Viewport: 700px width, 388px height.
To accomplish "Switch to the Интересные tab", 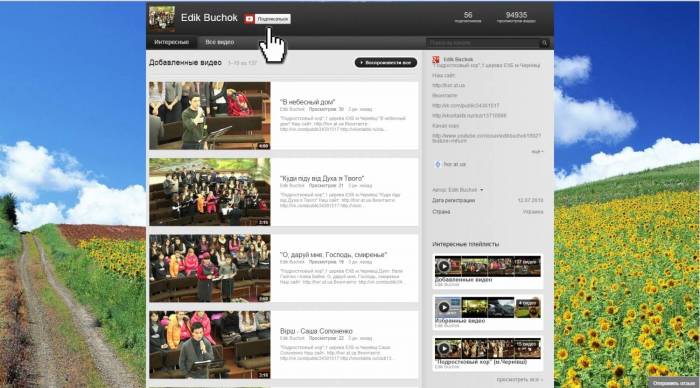I will tap(171, 42).
